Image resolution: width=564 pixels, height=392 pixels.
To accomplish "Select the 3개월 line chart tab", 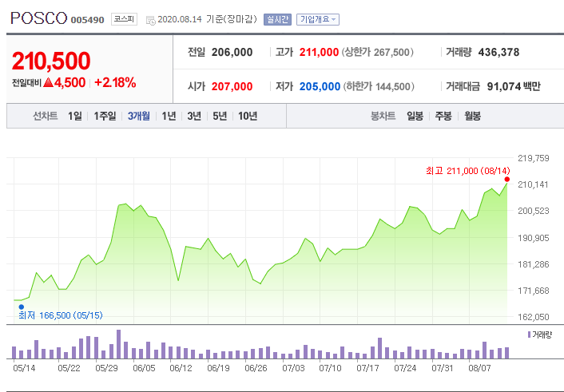I will pyautogui.click(x=139, y=116).
